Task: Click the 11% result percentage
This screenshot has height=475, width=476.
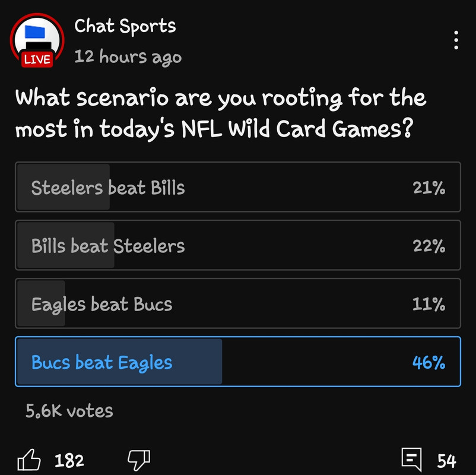Action: (429, 305)
